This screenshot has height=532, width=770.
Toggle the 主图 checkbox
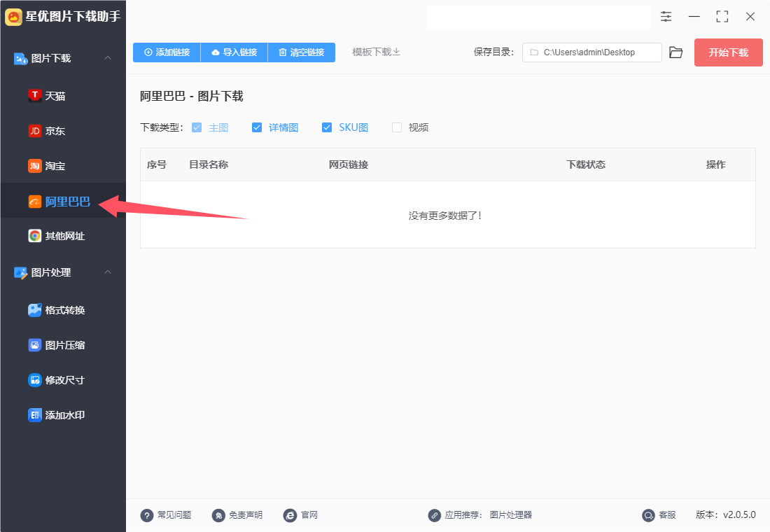pyautogui.click(x=197, y=127)
